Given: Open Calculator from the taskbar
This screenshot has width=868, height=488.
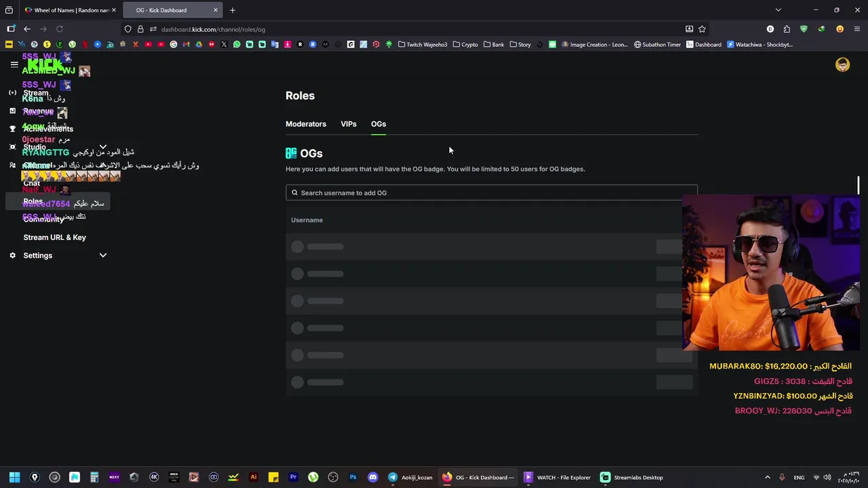Looking at the screenshot, I should pyautogui.click(x=94, y=477).
